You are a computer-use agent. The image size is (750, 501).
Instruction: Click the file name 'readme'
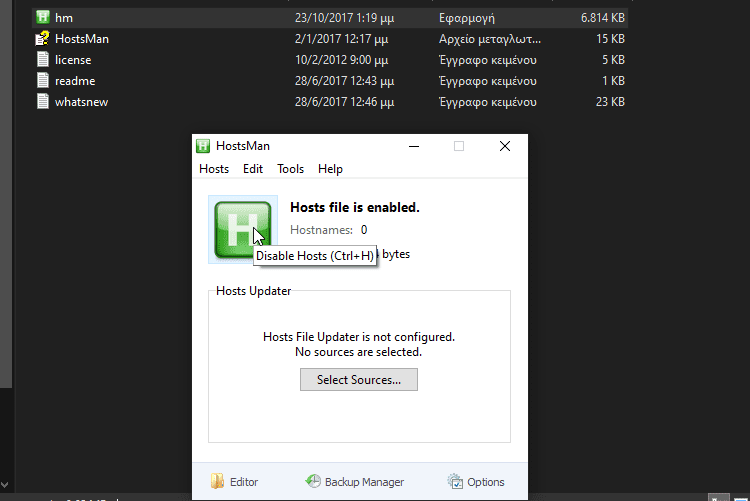tap(75, 81)
